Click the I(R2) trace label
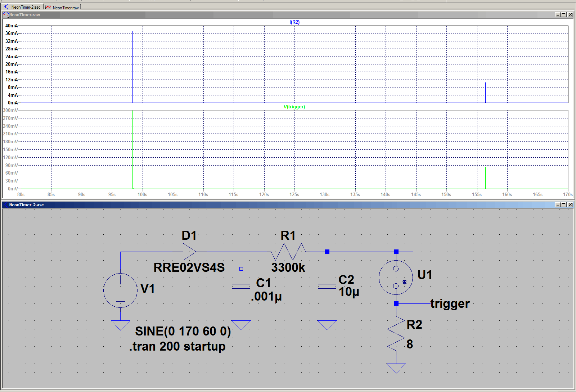 point(294,22)
